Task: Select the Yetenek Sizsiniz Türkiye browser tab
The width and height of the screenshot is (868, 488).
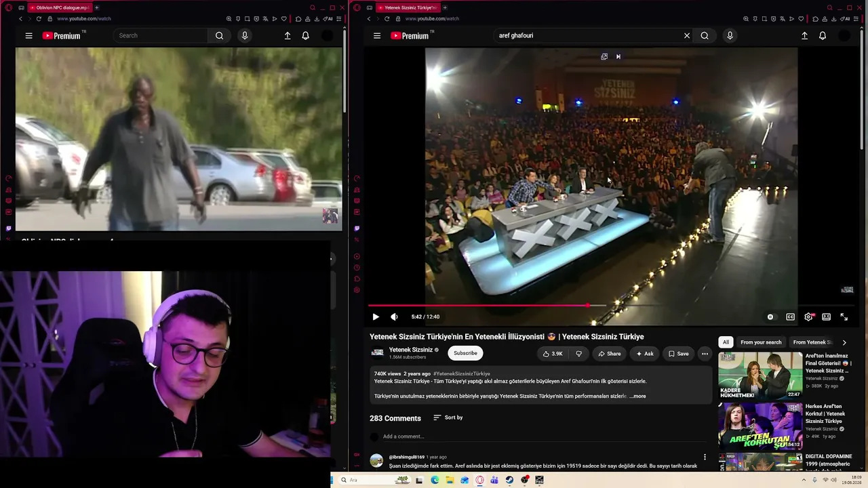Action: pos(408,7)
